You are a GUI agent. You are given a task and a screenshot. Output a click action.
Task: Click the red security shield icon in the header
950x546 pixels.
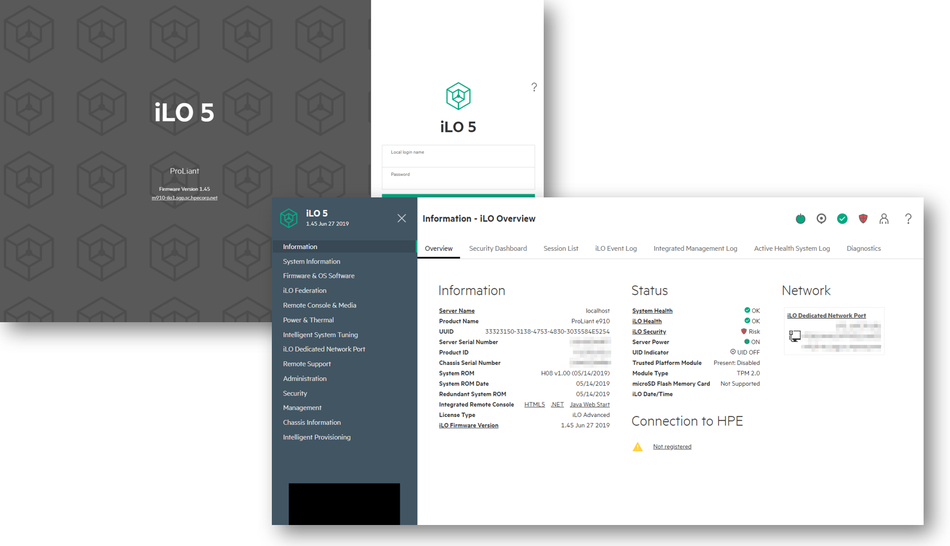pos(863,219)
